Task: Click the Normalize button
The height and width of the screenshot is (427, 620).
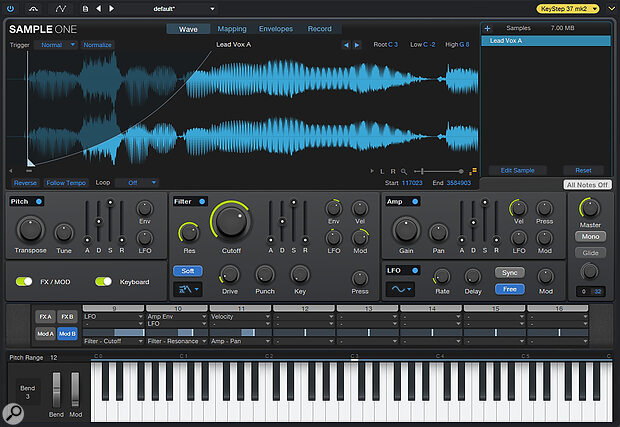Action: [97, 45]
